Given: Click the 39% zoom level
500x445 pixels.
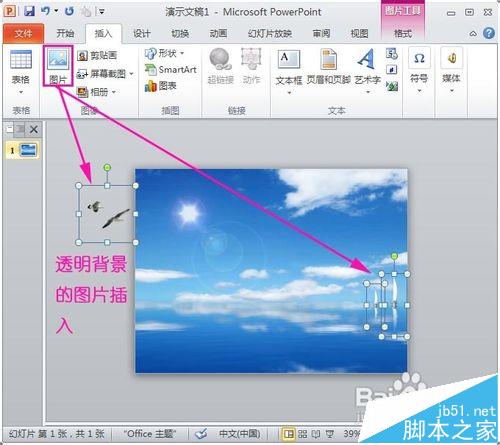Looking at the screenshot, I should (351, 434).
